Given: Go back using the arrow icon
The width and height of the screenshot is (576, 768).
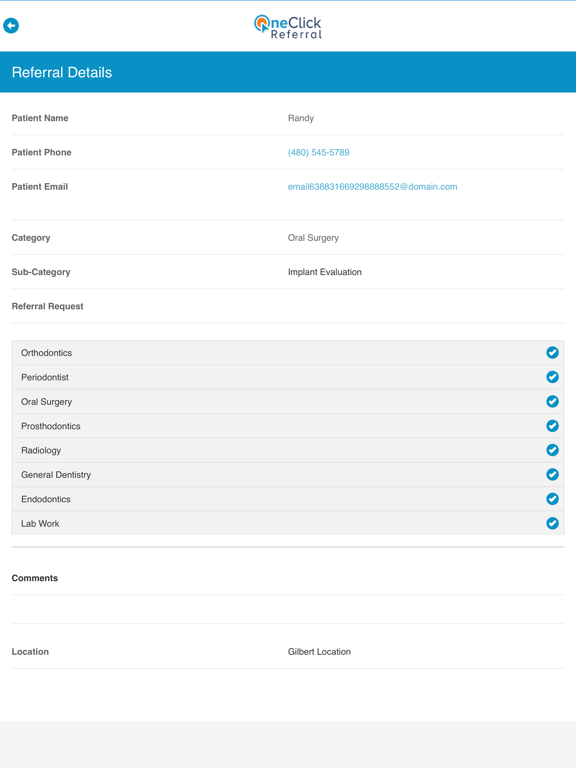Looking at the screenshot, I should (x=11, y=25).
